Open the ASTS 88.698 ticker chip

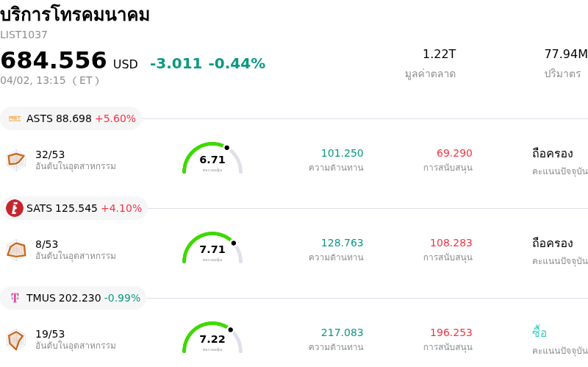tap(71, 118)
